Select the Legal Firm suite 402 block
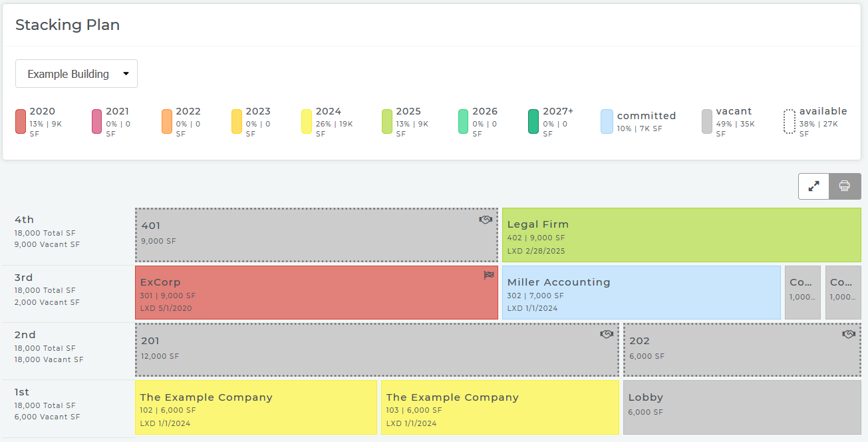The width and height of the screenshot is (868, 442). 681,234
